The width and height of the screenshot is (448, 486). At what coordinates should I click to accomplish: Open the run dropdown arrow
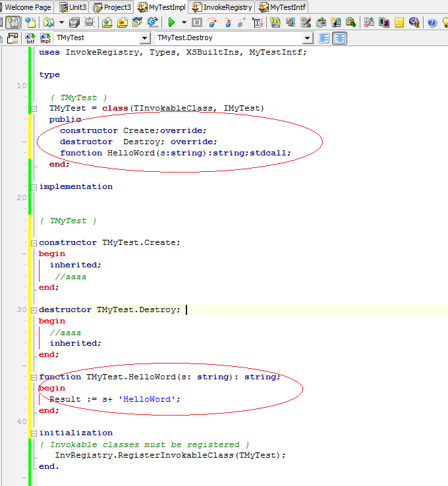tap(184, 22)
